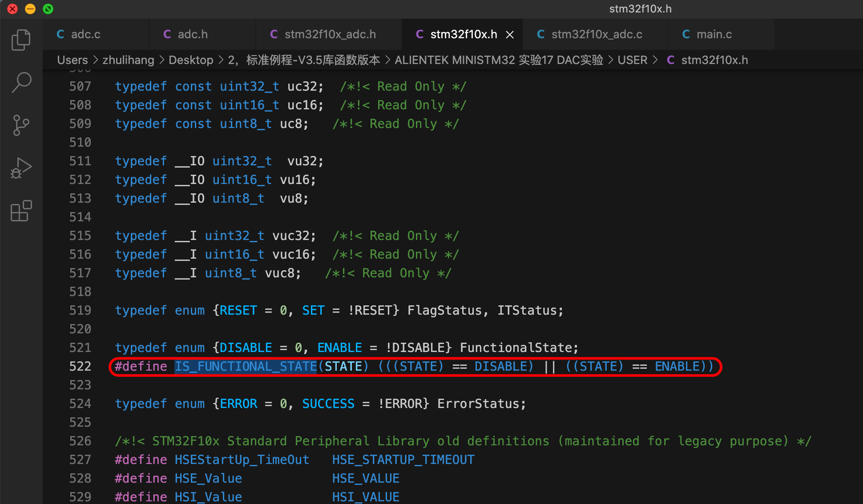Expand the USER breadcrumb dropdown
863x504 pixels.
[x=632, y=60]
